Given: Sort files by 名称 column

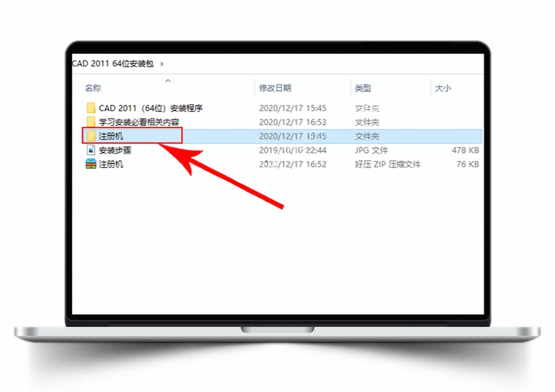Looking at the screenshot, I should click(x=93, y=88).
